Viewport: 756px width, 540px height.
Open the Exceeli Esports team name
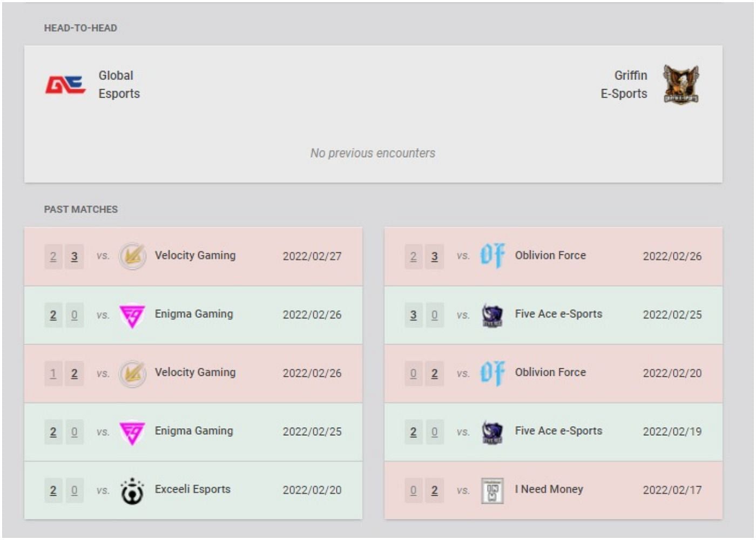pyautogui.click(x=193, y=489)
